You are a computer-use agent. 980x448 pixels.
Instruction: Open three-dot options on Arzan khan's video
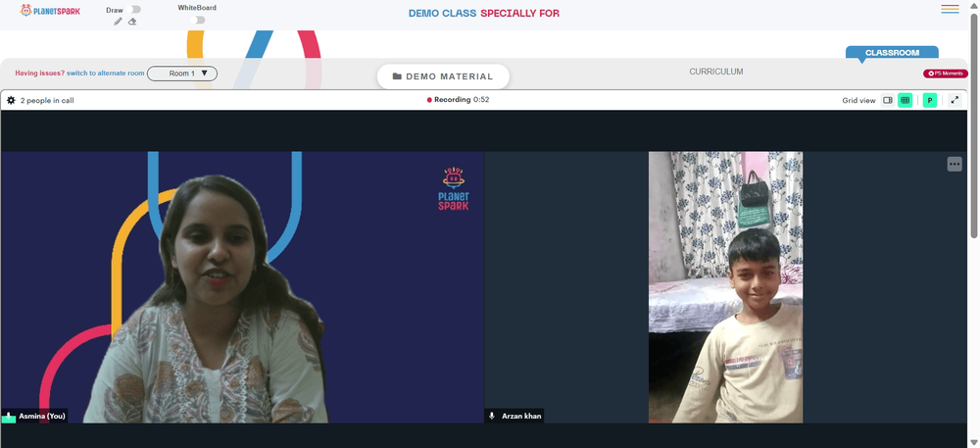coord(955,165)
